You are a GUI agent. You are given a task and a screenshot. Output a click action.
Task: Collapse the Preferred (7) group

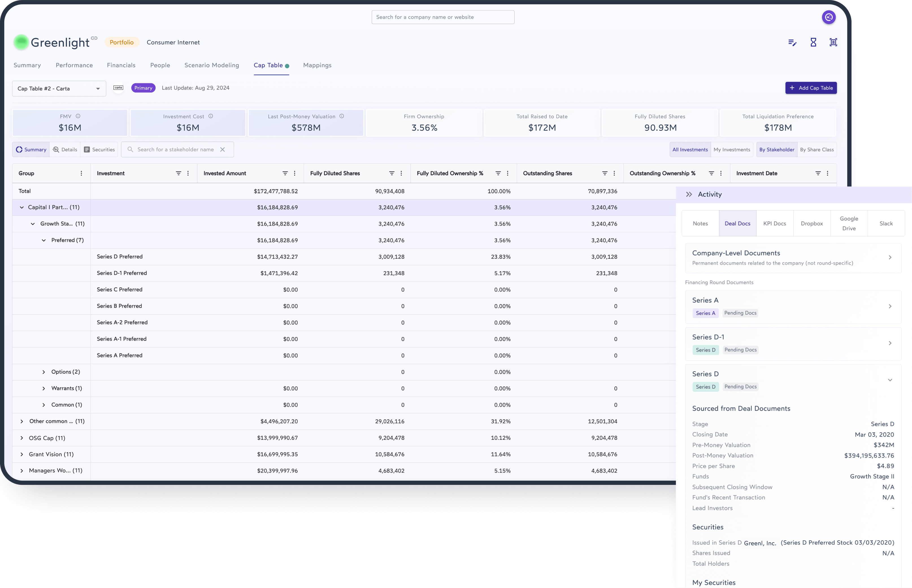pyautogui.click(x=44, y=240)
